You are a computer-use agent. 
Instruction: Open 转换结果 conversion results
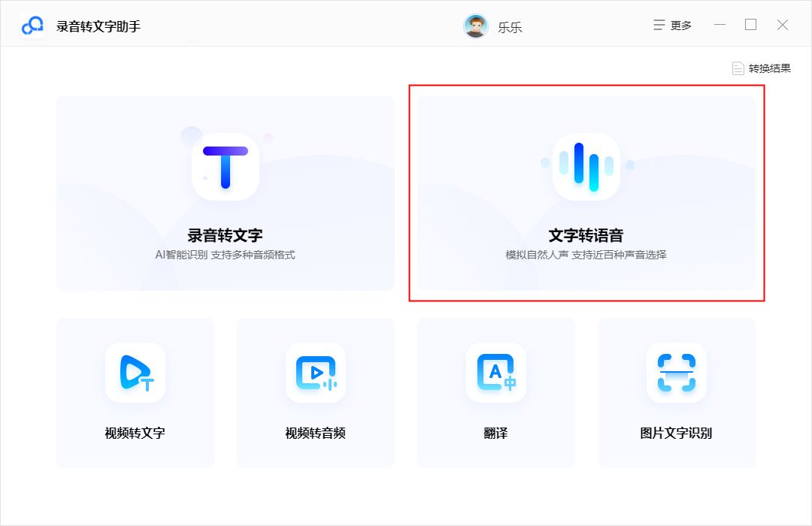click(x=761, y=68)
